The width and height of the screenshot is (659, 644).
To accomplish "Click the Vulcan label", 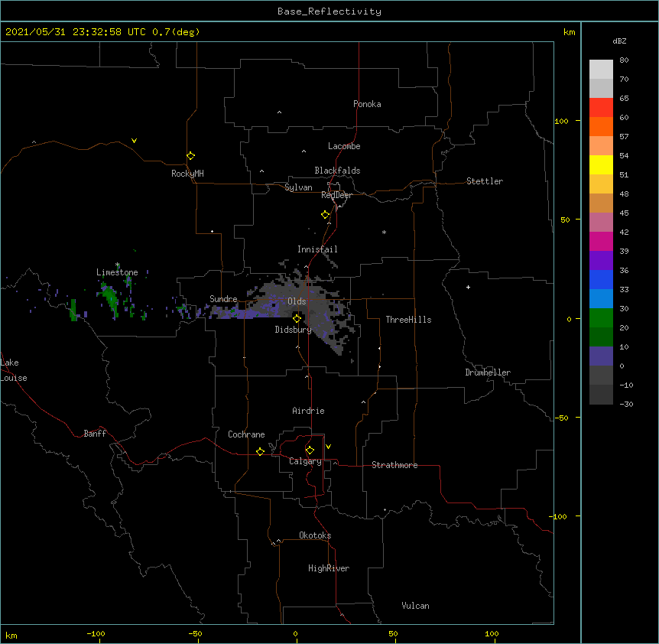I will (415, 606).
